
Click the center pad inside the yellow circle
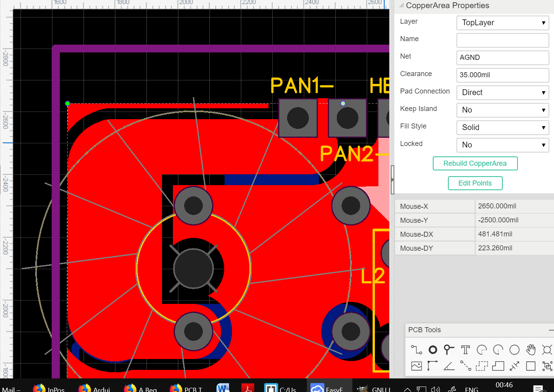193,269
